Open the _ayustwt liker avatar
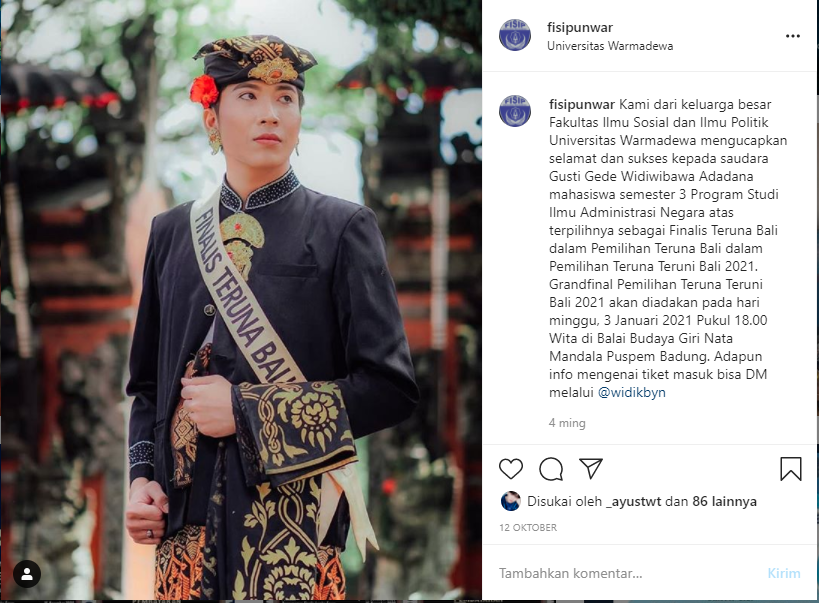The width and height of the screenshot is (819, 603). pos(510,501)
